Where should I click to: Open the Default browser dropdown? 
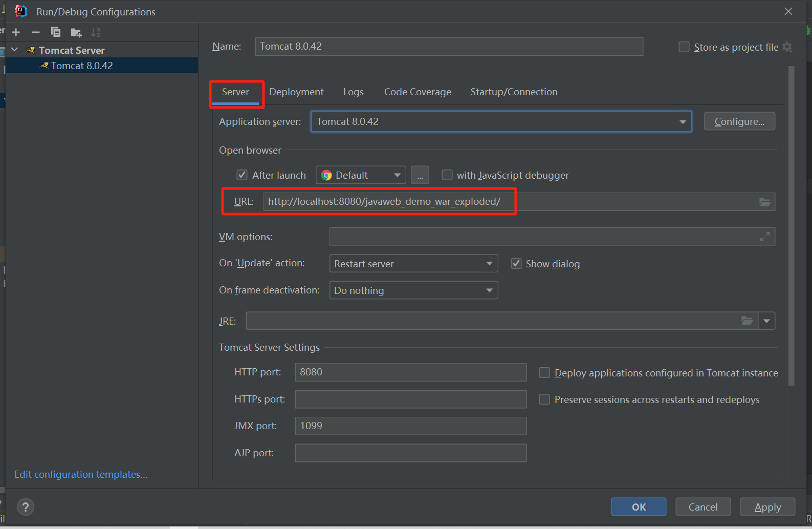pos(361,175)
